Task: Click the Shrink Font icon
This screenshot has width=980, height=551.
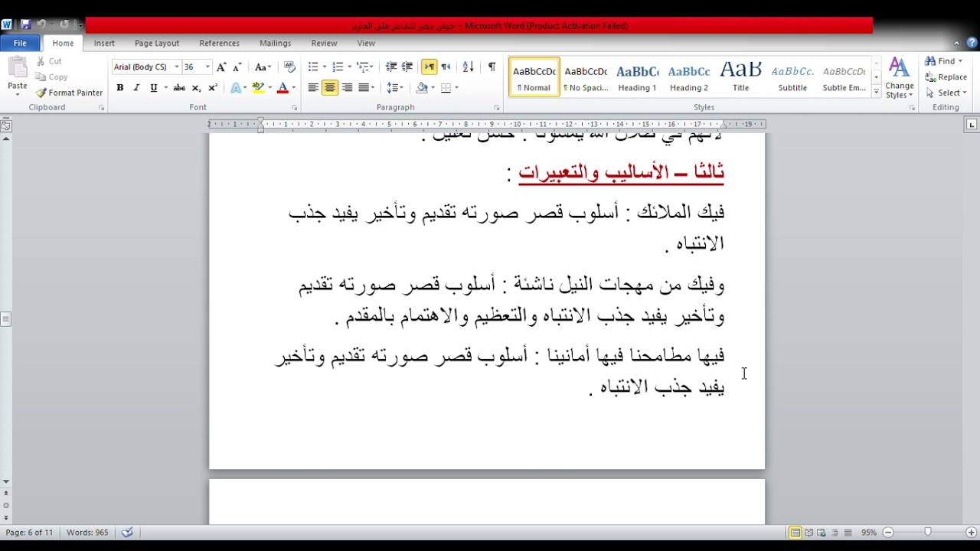Action: click(237, 67)
